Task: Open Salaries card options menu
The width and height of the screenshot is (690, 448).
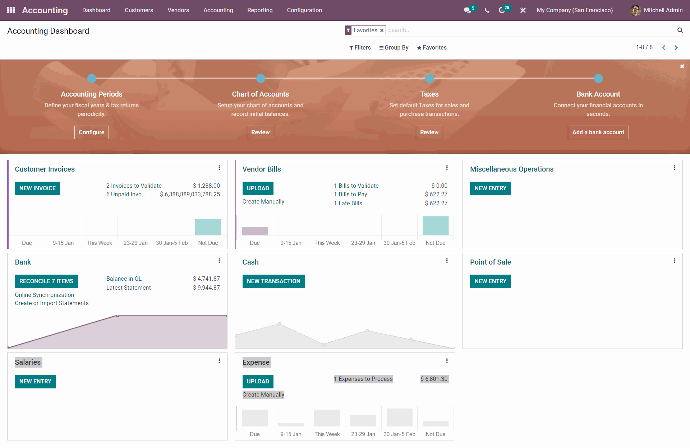Action: [219, 361]
